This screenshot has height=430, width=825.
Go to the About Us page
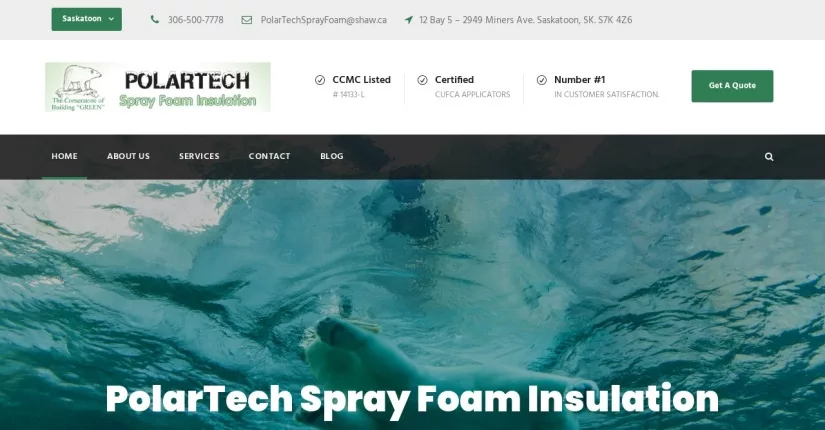pos(128,156)
